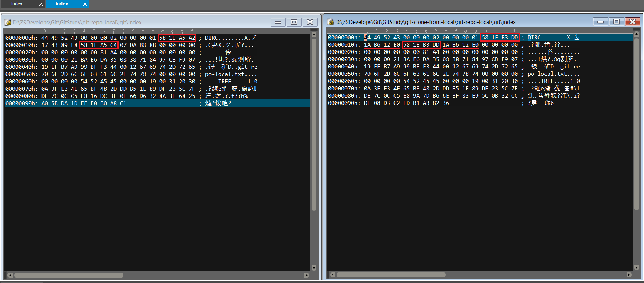Click bytes A0 5B DA 1D in left window
The height and width of the screenshot is (283, 644).
60,103
